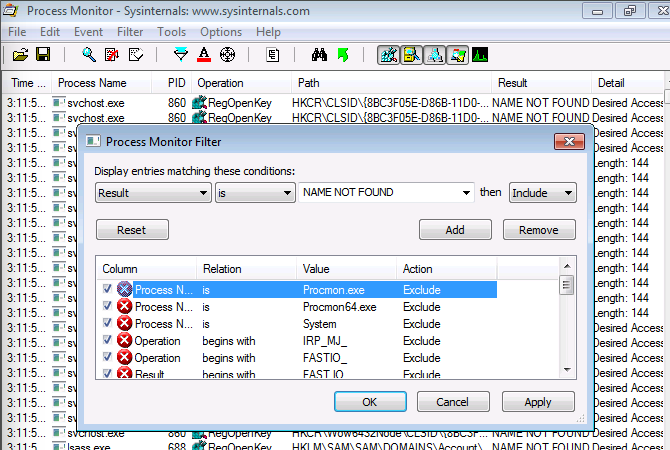Click the Process Monitor title bar app icon
This screenshot has height=450, width=670.
10,10
